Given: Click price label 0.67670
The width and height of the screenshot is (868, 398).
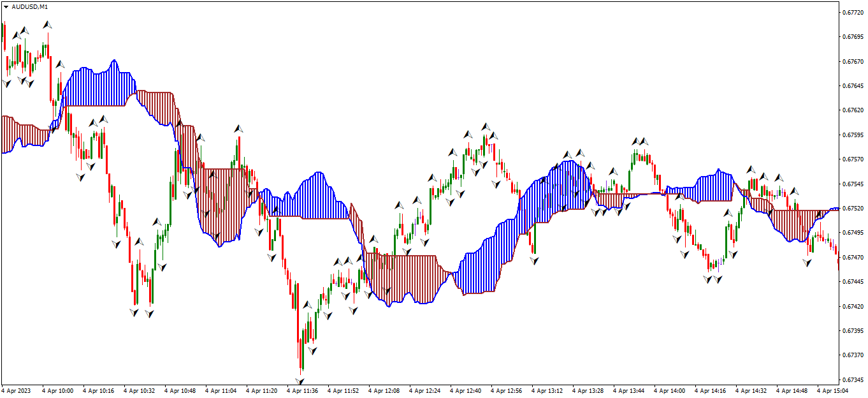Looking at the screenshot, I should tap(852, 61).
